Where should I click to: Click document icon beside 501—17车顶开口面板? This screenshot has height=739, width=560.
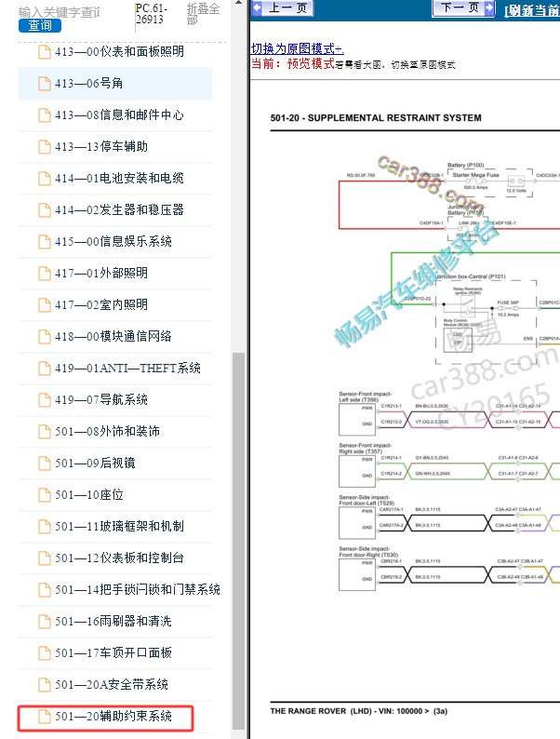point(45,652)
